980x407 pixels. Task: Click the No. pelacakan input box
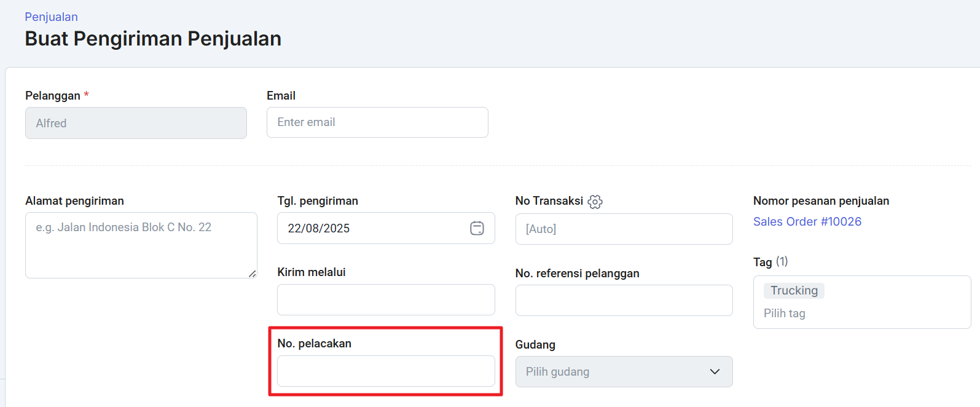click(386, 371)
